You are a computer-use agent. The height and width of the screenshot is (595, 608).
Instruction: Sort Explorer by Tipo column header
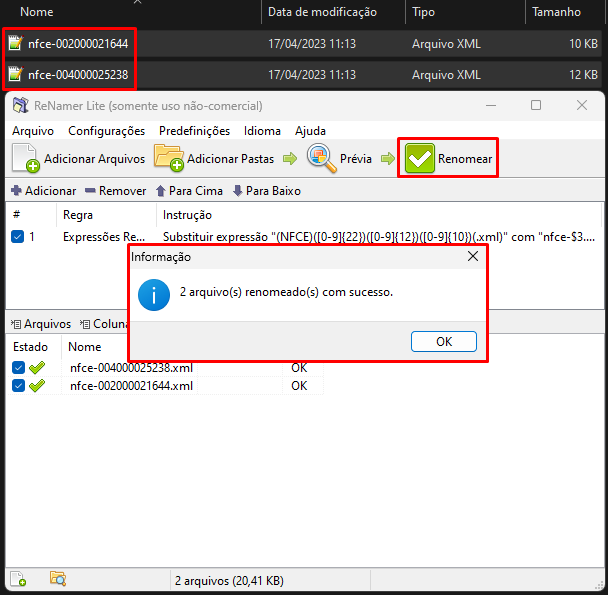(x=423, y=12)
